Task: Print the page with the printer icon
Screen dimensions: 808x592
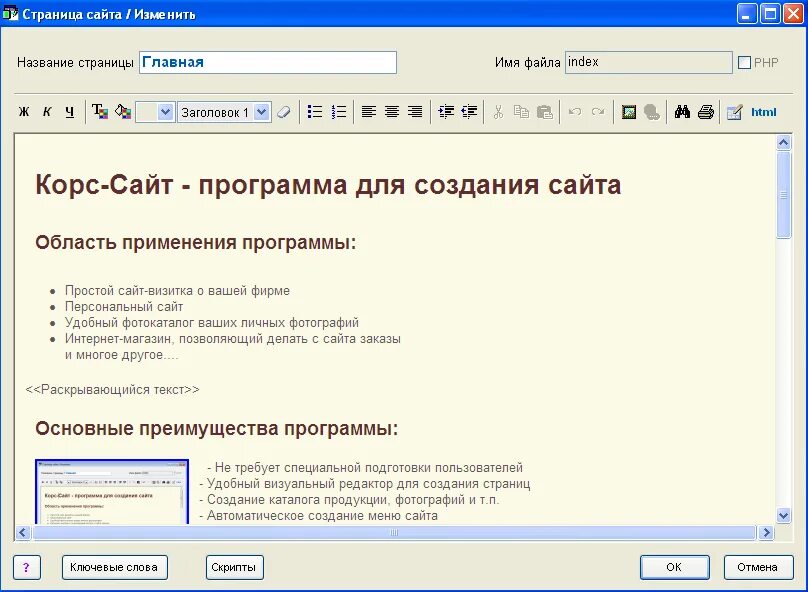Action: click(x=706, y=112)
